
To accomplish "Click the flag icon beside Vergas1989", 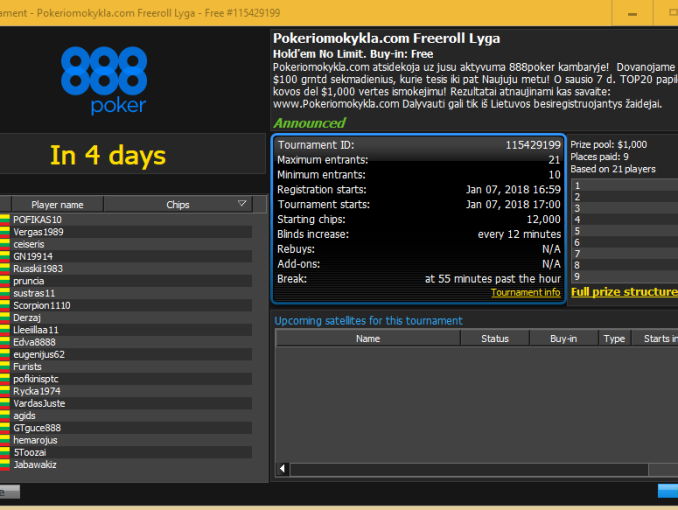I will tap(5, 232).
